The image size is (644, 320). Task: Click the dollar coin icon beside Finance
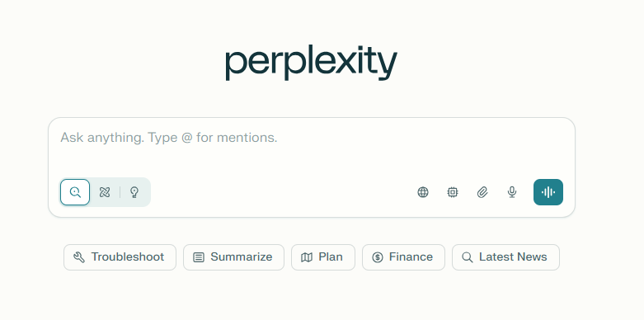click(x=378, y=257)
